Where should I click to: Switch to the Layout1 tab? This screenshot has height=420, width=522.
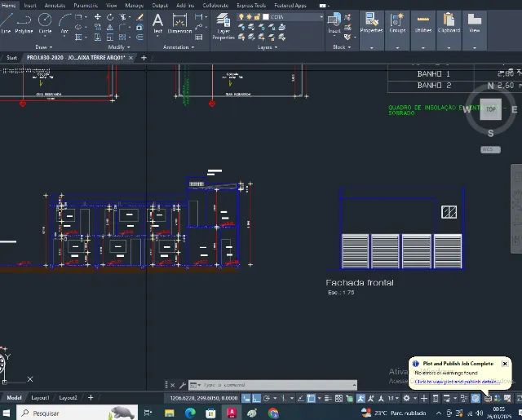(x=40, y=398)
